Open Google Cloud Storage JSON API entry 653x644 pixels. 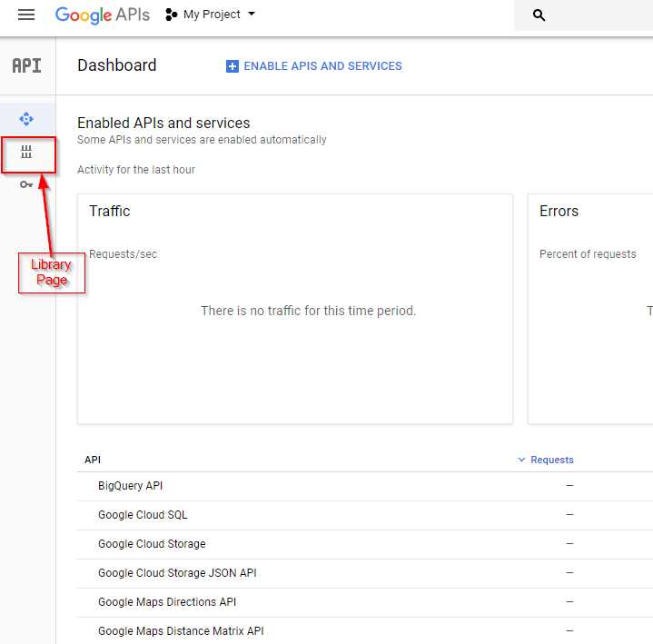coord(177,573)
